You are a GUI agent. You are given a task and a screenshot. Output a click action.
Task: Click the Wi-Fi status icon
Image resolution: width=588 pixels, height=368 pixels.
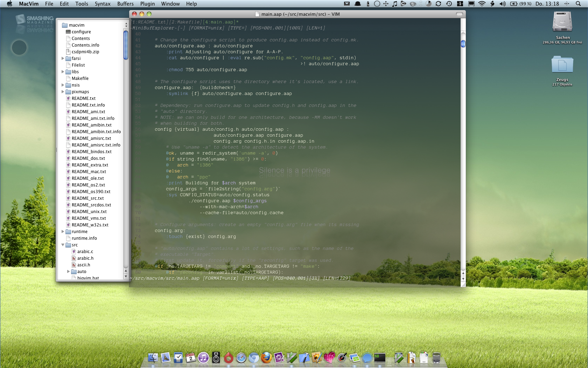(482, 4)
